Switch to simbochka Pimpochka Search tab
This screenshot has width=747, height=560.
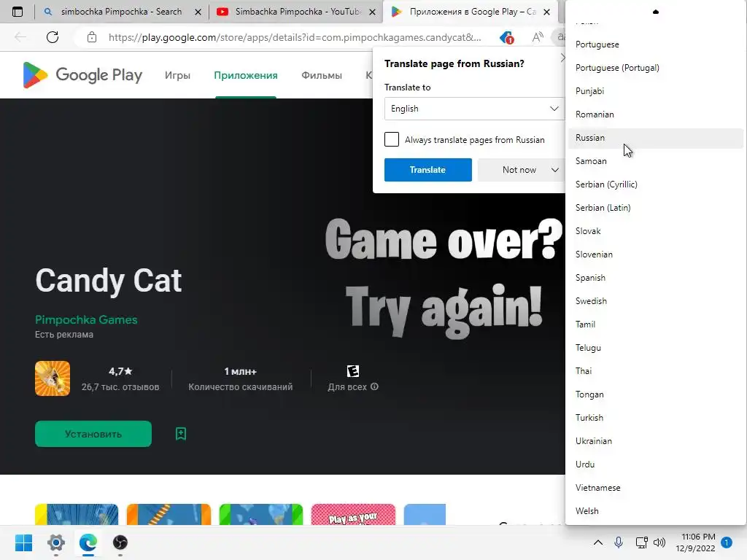pos(122,12)
